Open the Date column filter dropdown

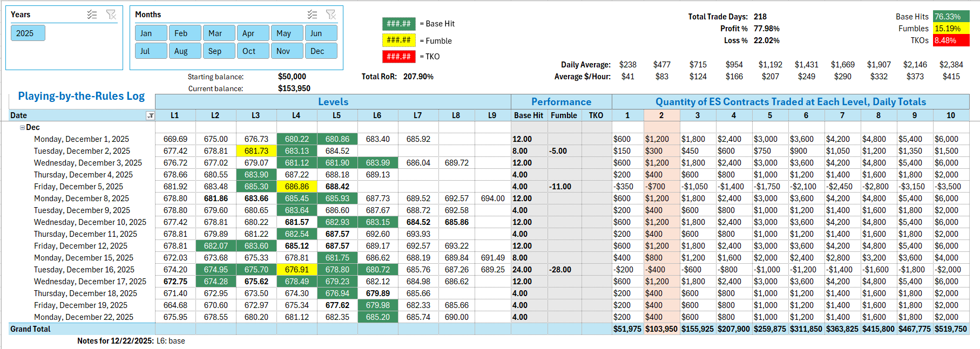[x=150, y=115]
